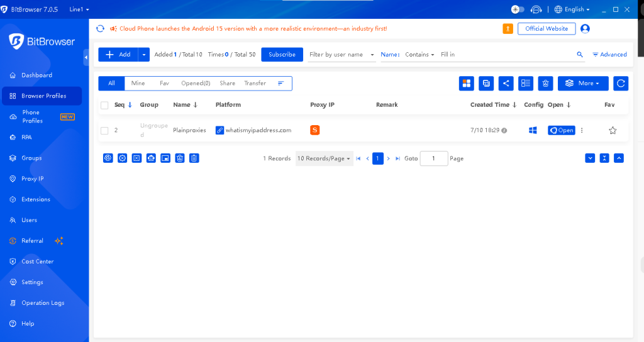Select Browser Profiles in sidebar
Image resolution: width=644 pixels, height=342 pixels.
[x=42, y=96]
